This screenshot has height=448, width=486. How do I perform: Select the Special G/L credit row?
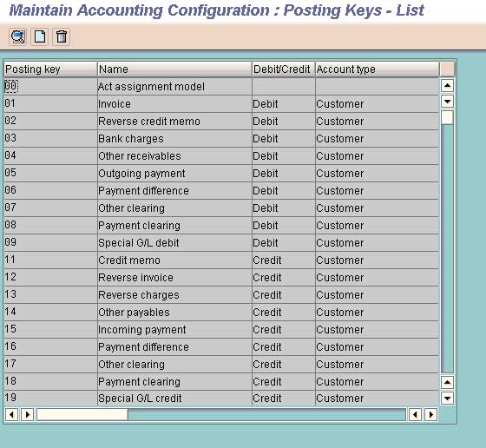(x=221, y=399)
